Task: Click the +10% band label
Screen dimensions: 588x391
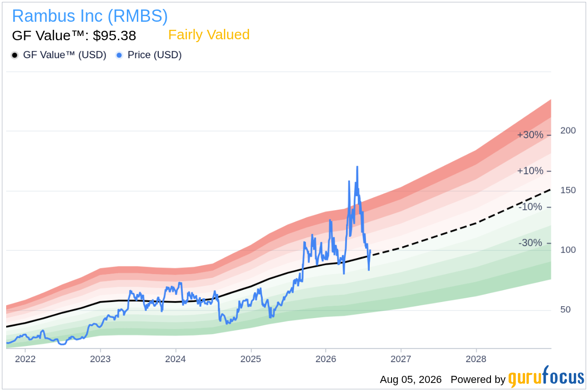Action: [530, 171]
